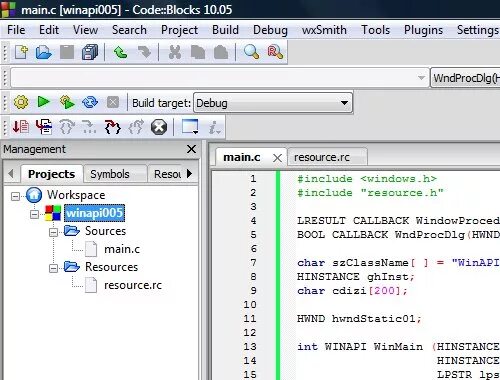Open the empty code completion scope dropdown
Viewport: 500px width, 380px height.
pyautogui.click(x=220, y=78)
